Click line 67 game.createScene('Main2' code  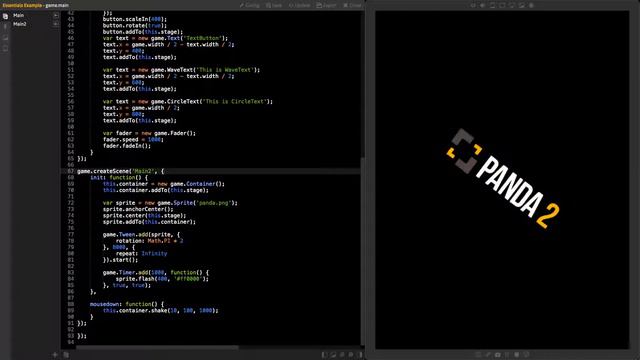(x=120, y=171)
